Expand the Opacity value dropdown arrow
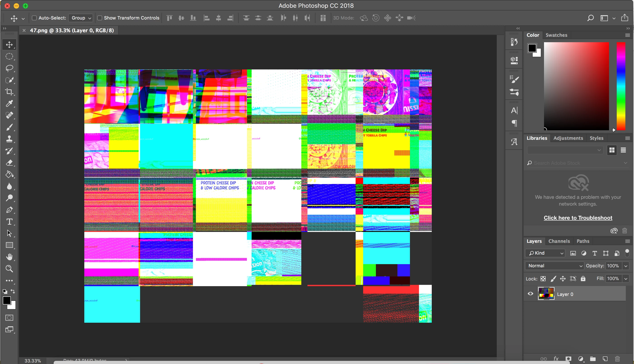 (x=626, y=266)
